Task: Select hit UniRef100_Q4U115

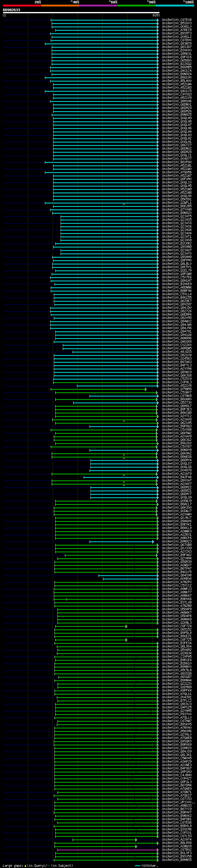Action: coord(177,91)
